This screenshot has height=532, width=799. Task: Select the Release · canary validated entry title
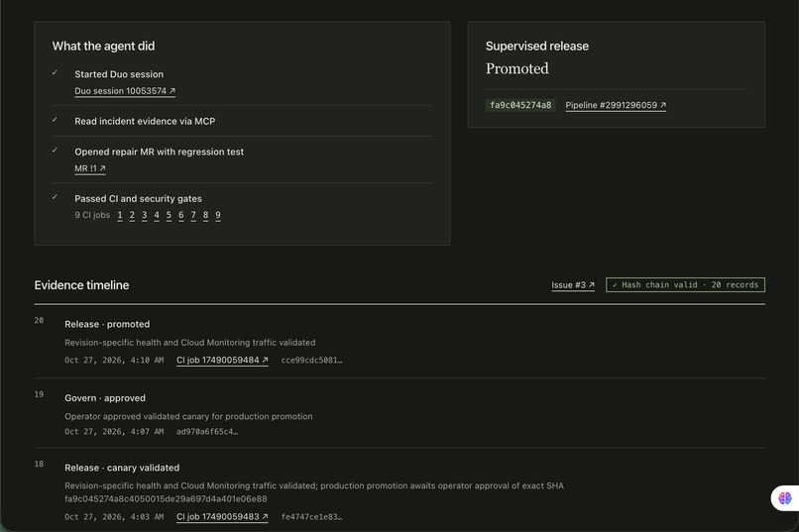tap(122, 468)
